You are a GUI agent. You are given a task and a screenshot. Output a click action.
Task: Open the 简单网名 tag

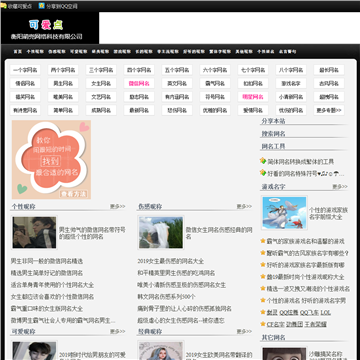(63, 110)
